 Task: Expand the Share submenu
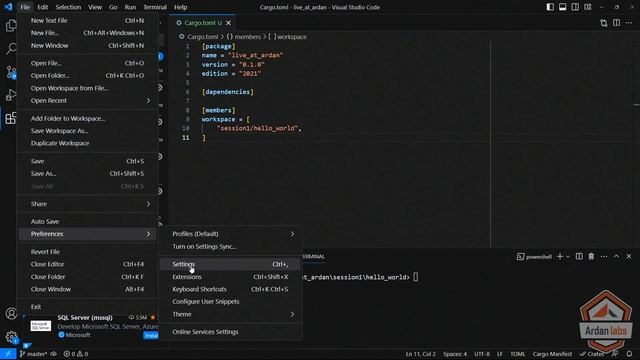(87, 204)
